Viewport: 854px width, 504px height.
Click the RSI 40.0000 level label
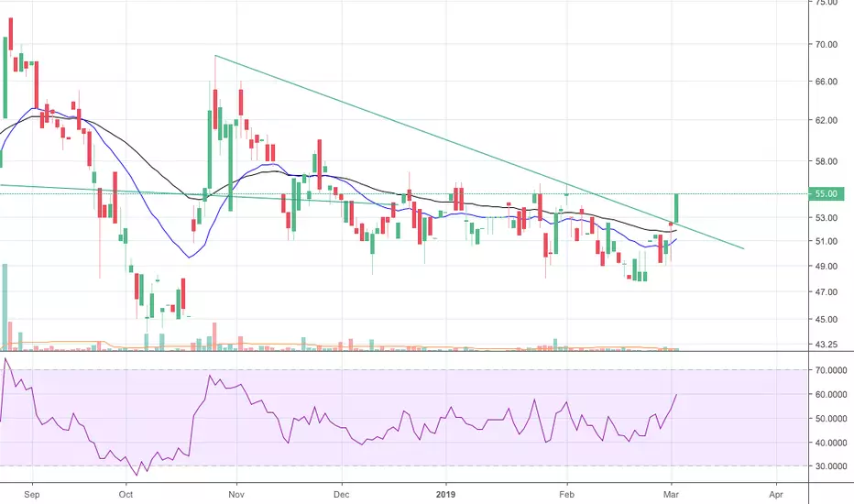click(x=830, y=443)
